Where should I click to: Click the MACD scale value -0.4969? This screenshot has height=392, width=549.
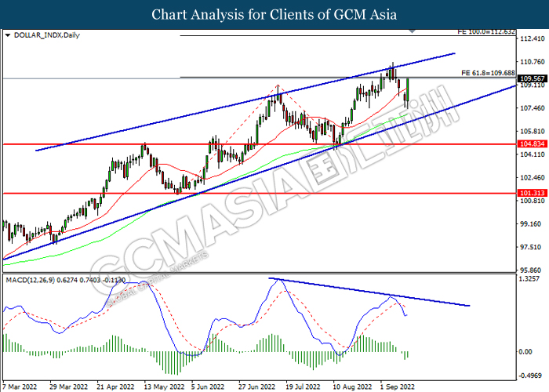531,376
